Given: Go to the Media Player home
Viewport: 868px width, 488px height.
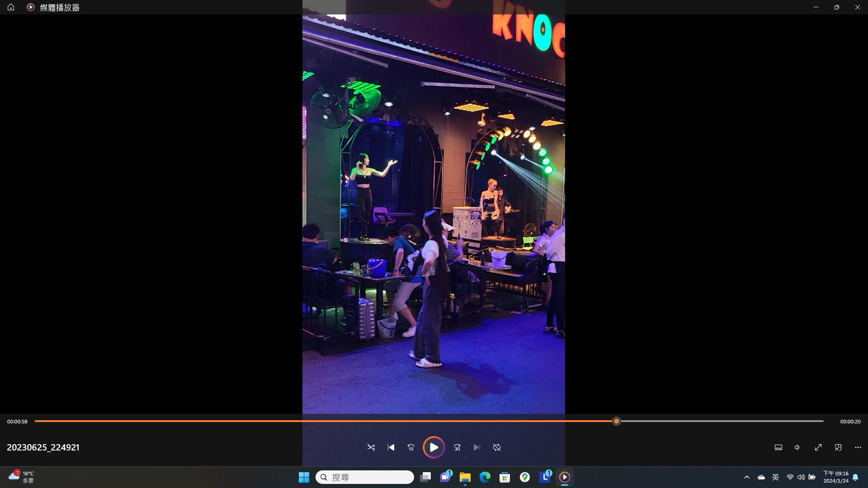Looking at the screenshot, I should click(x=11, y=7).
